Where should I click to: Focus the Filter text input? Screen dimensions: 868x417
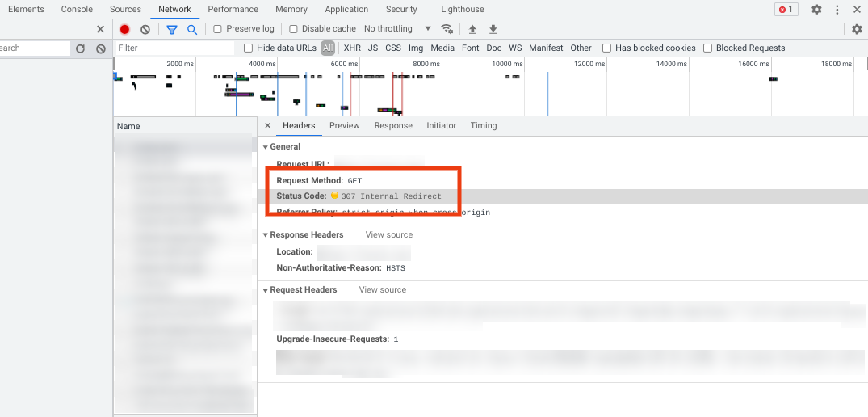(x=174, y=48)
